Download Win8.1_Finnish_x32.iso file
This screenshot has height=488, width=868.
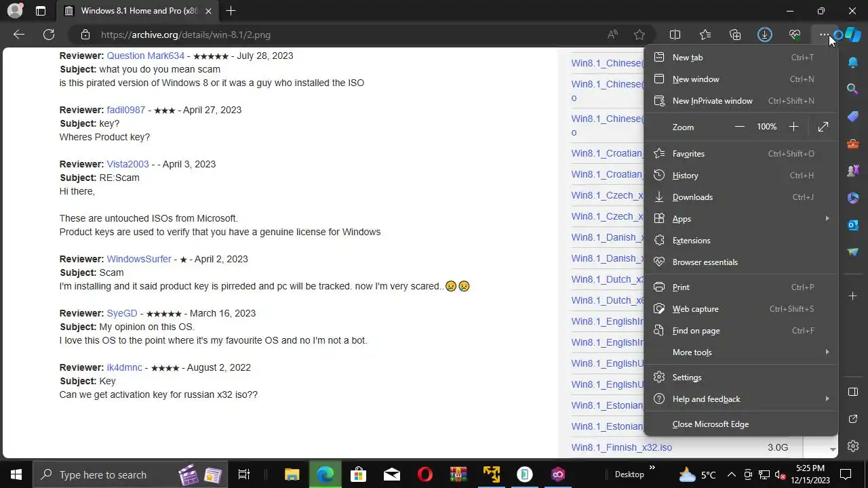click(621, 447)
